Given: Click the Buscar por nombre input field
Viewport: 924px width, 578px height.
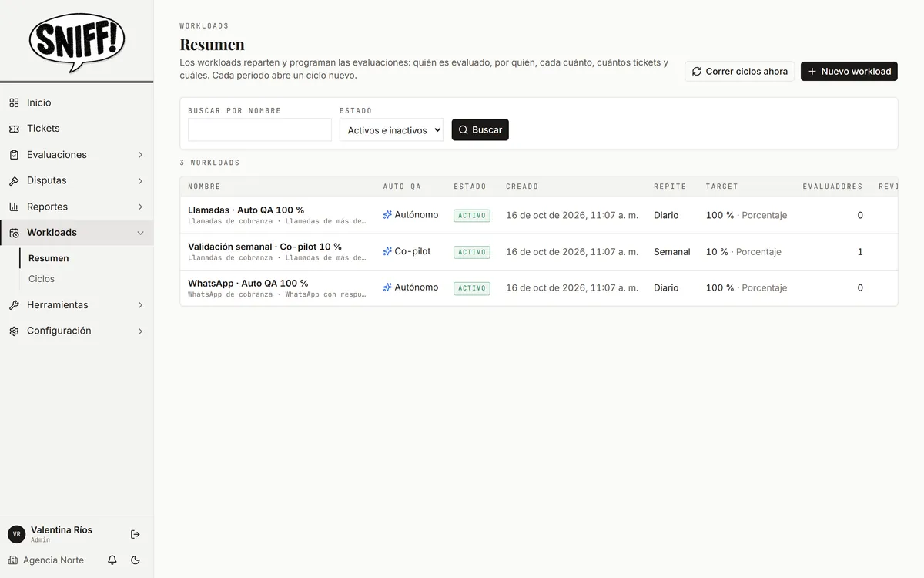Looking at the screenshot, I should 259,129.
